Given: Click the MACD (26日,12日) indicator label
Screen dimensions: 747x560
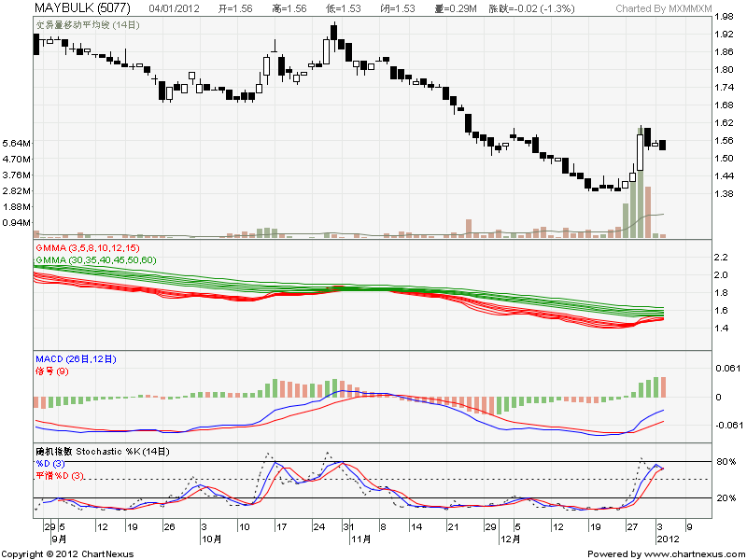Looking at the screenshot, I should (77, 358).
